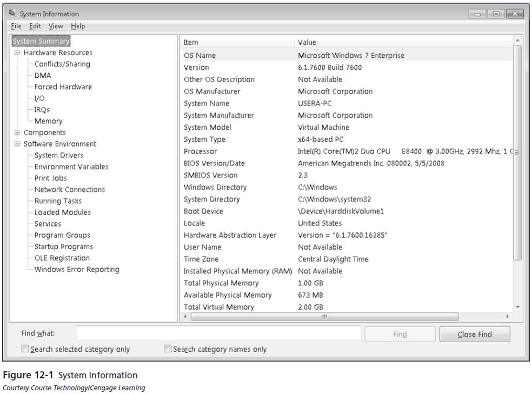Minimize the System Information window
Image resolution: width=532 pixels, height=394 pixels.
(478, 14)
